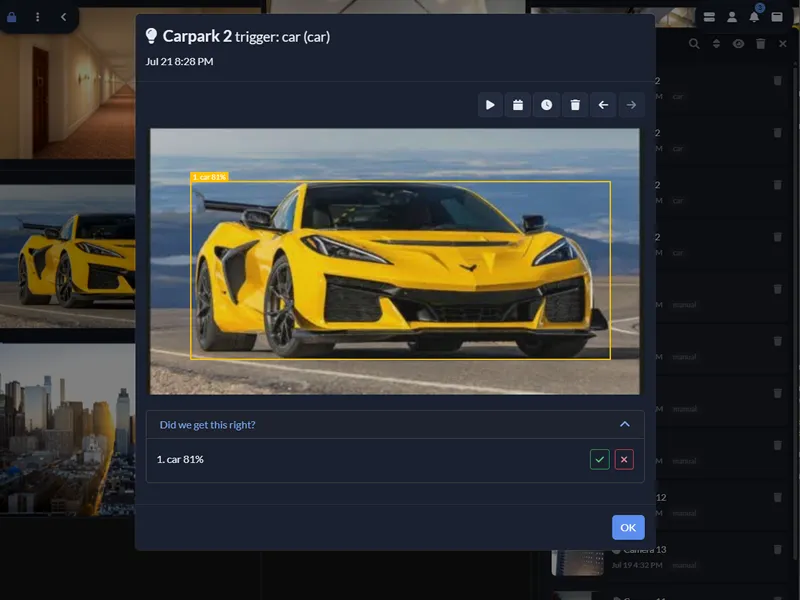This screenshot has width=800, height=600.
Task: Click the 'Jul 19 4:32 PM' event timestamp
Action: (x=637, y=565)
